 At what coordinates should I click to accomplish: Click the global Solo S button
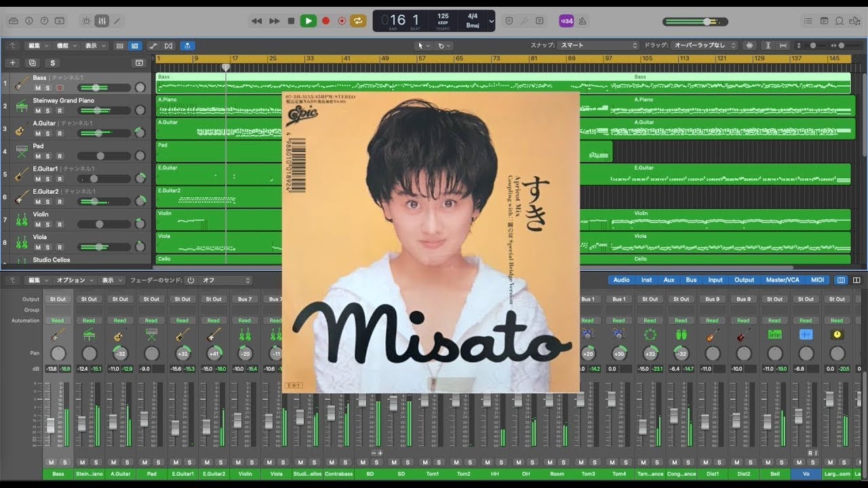(52, 62)
